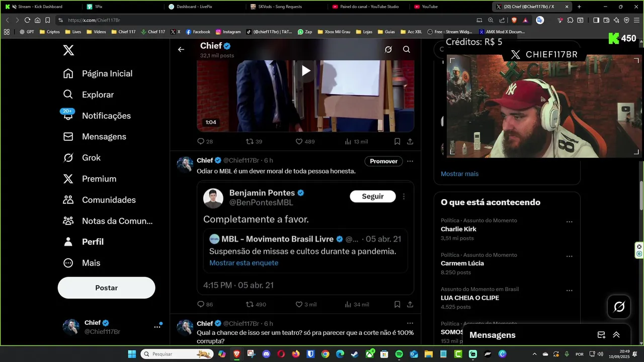Click the Windows Start button

click(x=132, y=354)
